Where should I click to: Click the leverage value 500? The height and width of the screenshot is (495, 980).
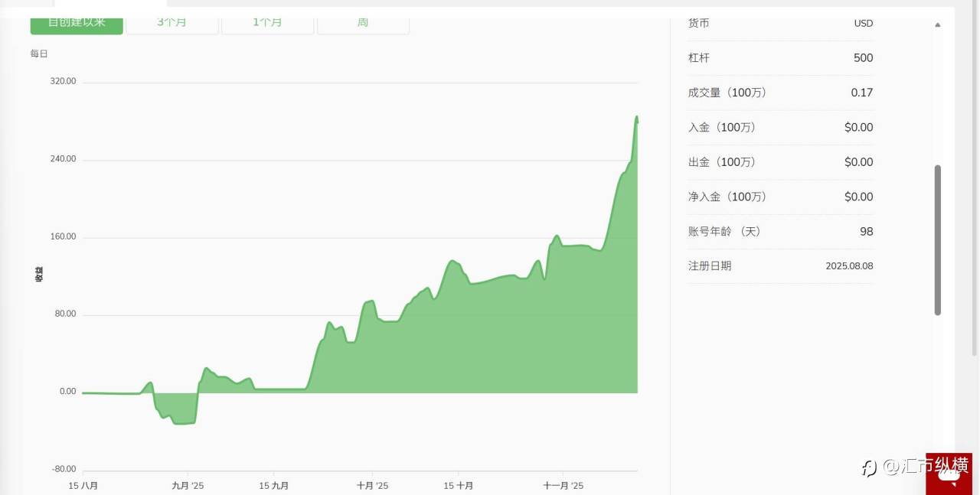(x=863, y=57)
